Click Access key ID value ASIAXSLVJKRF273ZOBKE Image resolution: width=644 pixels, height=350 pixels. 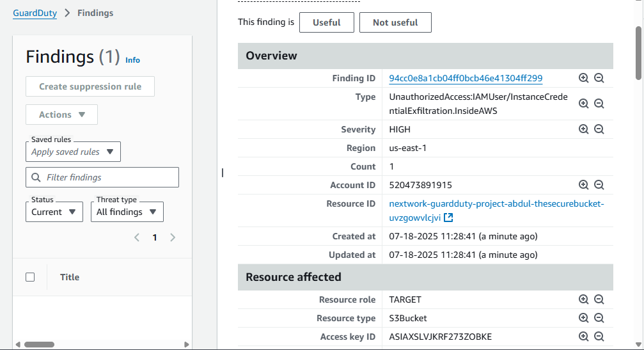tap(440, 337)
